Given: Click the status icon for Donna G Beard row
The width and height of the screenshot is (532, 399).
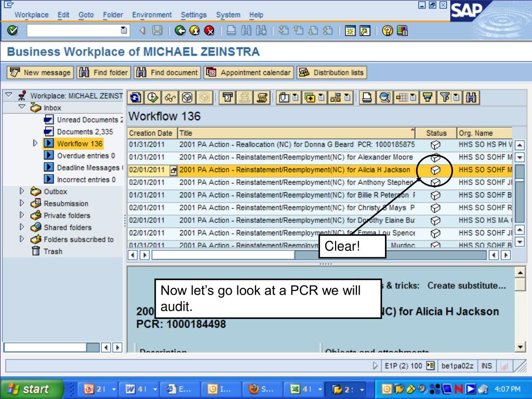Looking at the screenshot, I should pos(435,145).
